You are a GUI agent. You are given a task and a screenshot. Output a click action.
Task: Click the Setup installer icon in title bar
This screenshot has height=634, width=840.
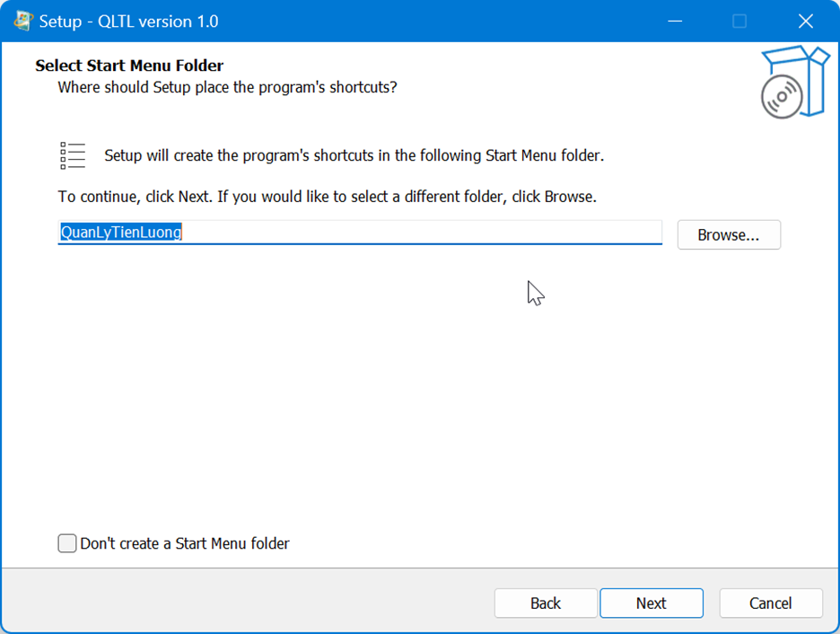pos(23,21)
